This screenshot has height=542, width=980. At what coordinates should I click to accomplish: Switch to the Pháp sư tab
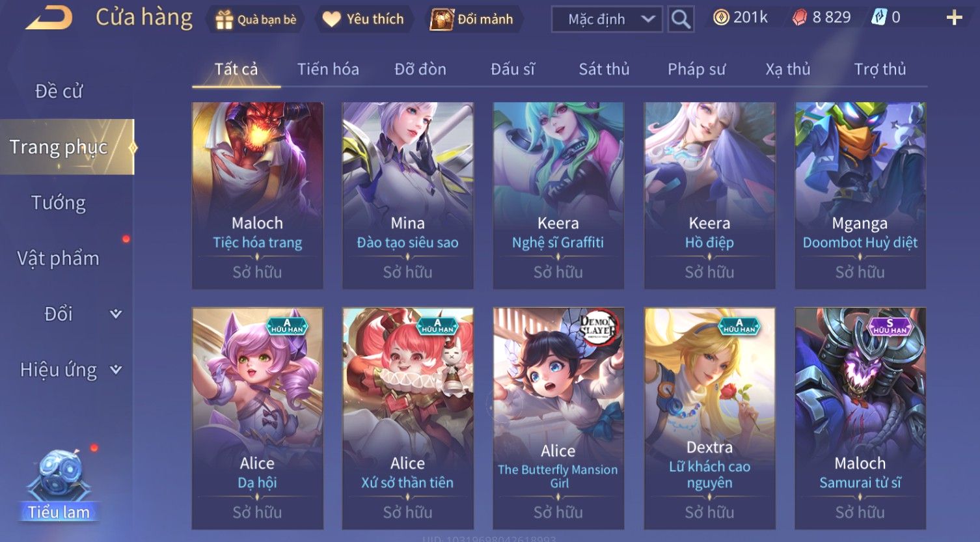coord(696,69)
